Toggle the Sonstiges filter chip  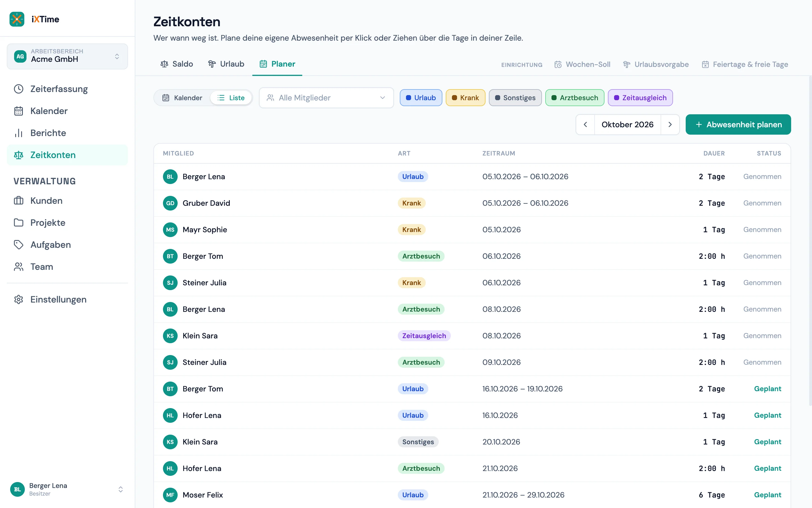[515, 98]
